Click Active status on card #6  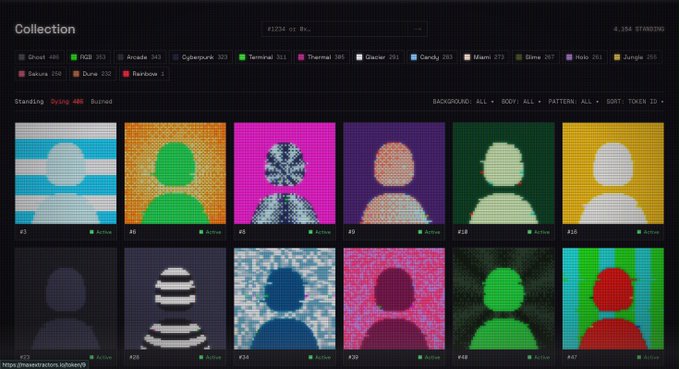210,232
